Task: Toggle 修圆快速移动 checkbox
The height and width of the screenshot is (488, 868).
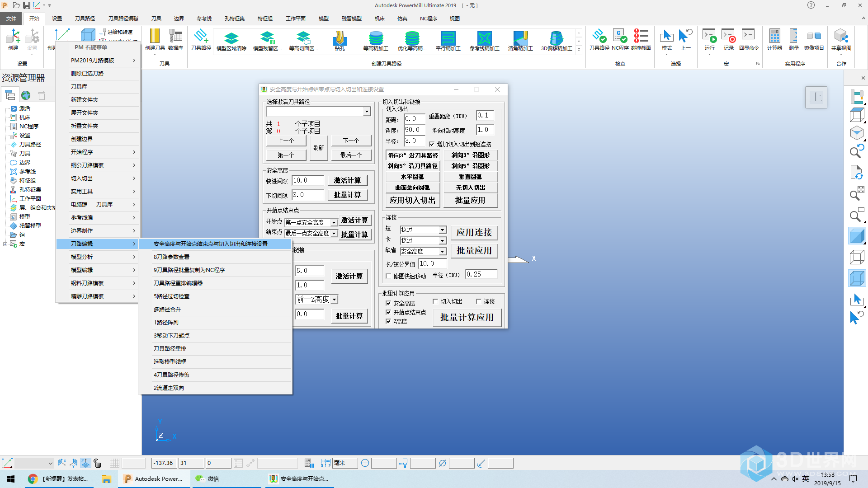Action: (388, 276)
